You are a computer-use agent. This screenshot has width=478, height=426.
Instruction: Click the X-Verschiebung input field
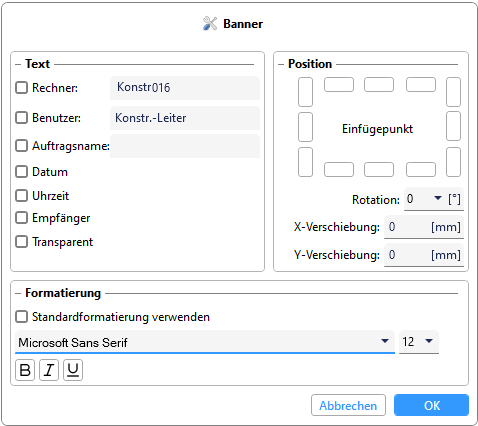point(424,227)
